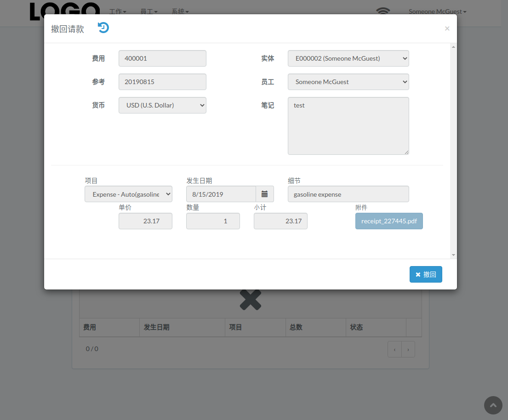
Task: Click the 发生日期 field 8/15/2019
Action: (221, 194)
